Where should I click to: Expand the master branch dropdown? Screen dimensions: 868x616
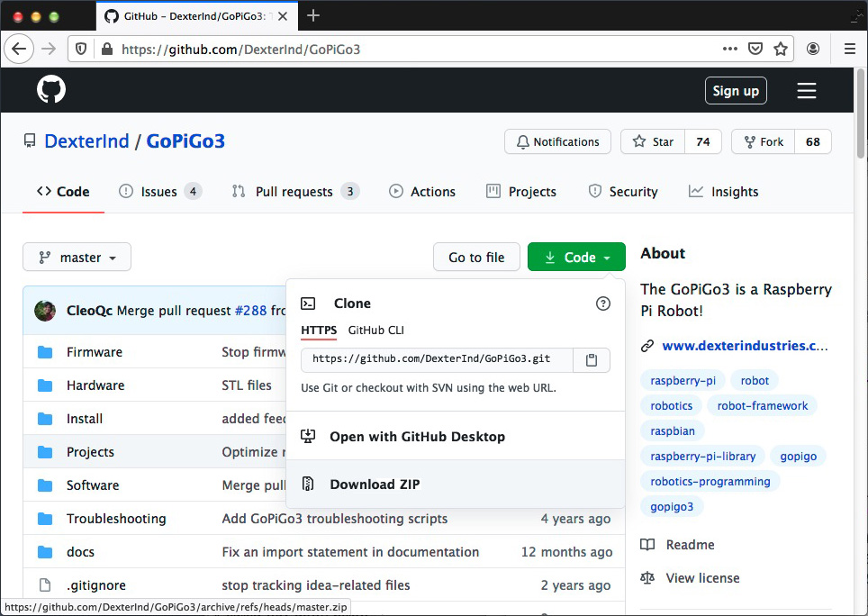click(77, 258)
